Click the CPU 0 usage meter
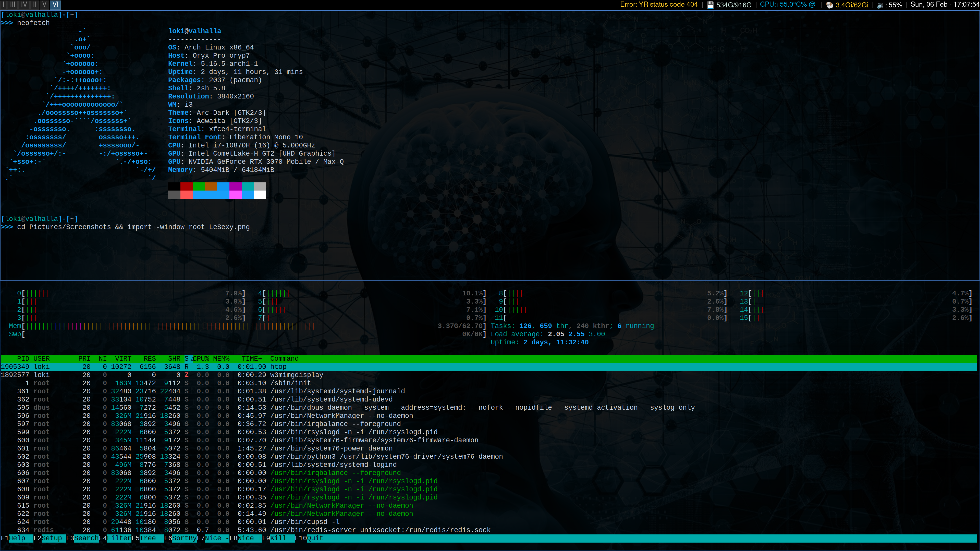This screenshot has height=551, width=980. click(x=131, y=293)
